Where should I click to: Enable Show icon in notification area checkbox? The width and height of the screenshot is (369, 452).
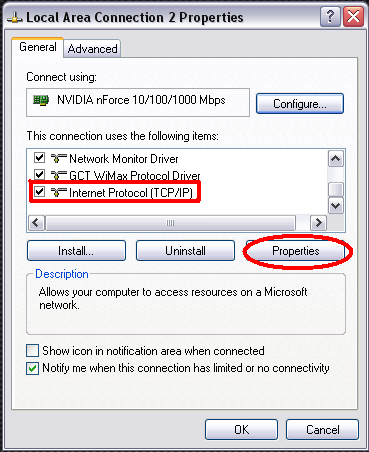point(32,351)
